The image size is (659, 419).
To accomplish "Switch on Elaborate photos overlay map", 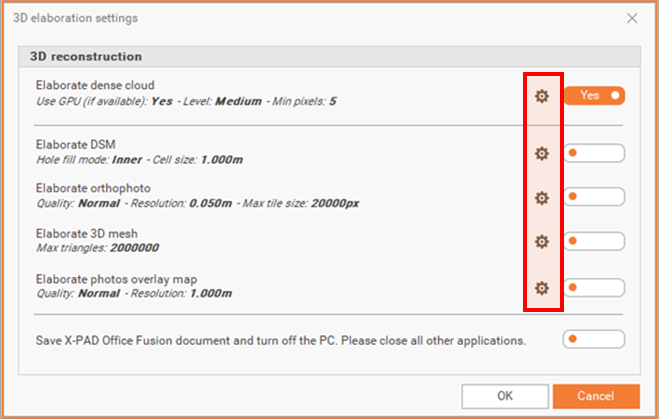I will click(x=594, y=287).
